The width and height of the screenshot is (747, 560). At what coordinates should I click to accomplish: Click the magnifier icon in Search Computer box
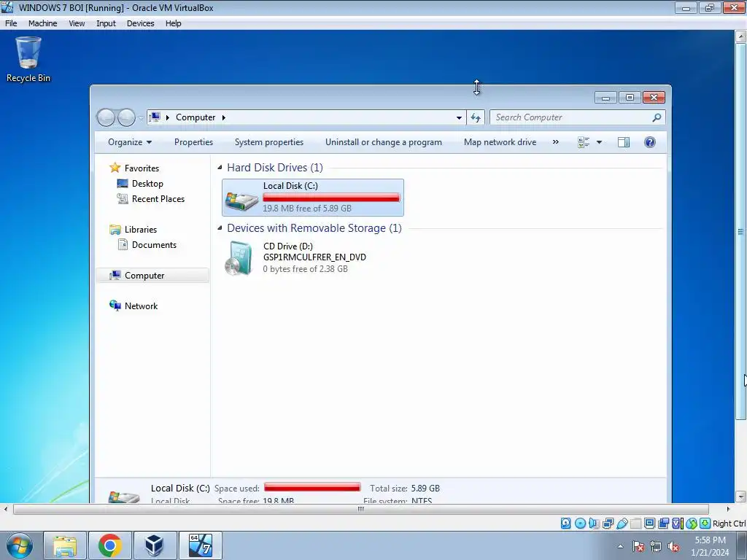coord(657,117)
